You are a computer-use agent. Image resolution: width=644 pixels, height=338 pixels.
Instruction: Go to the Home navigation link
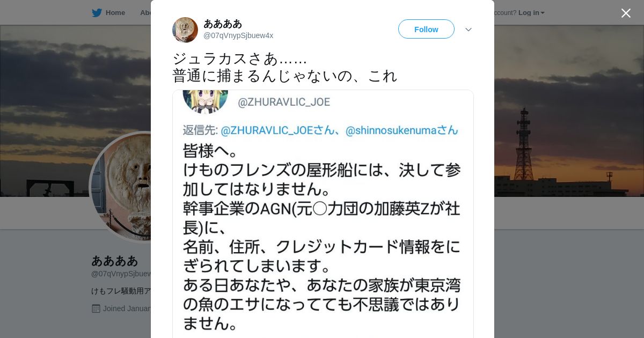coord(115,13)
